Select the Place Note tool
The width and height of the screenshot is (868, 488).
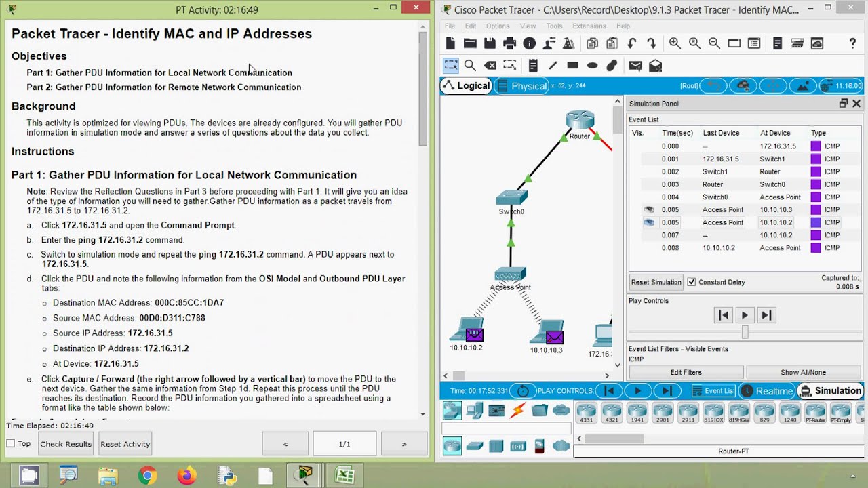(533, 66)
